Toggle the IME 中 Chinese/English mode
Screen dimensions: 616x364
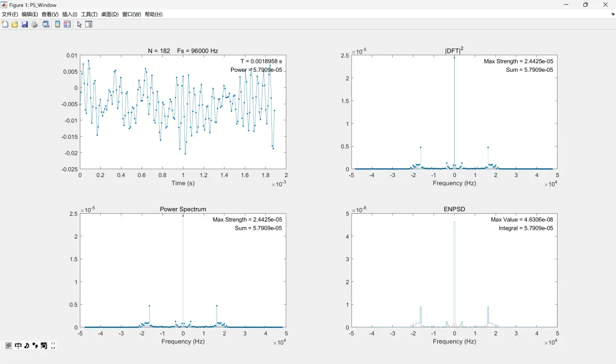pos(18,345)
